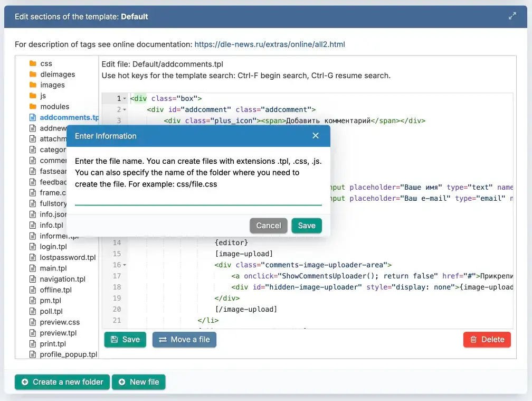Click the css folder icon
Screen dimensions: 532x401
[x=33, y=63]
